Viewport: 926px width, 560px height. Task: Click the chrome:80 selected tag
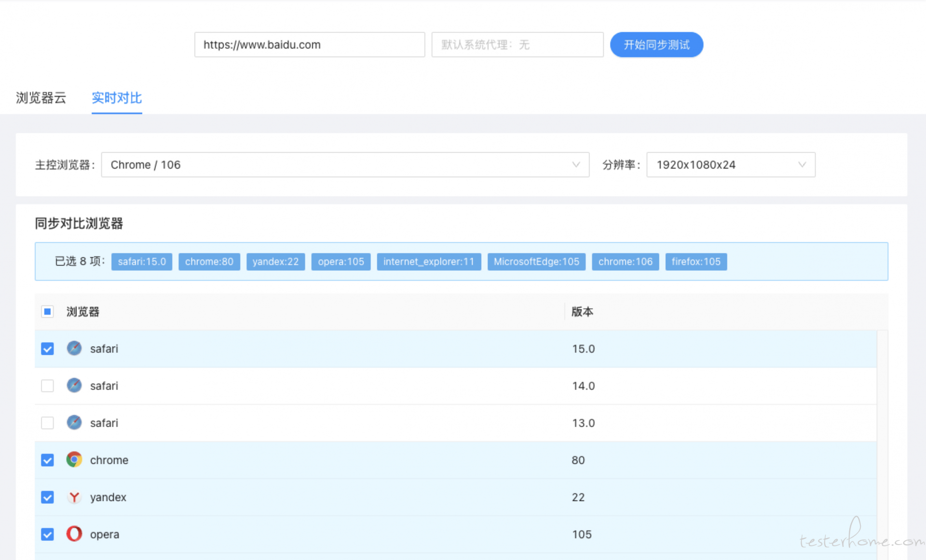(x=209, y=261)
